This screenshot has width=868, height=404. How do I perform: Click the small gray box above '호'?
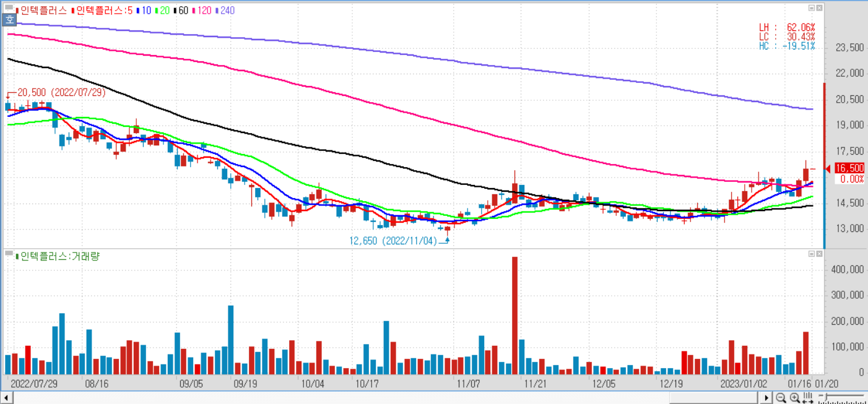9,9
